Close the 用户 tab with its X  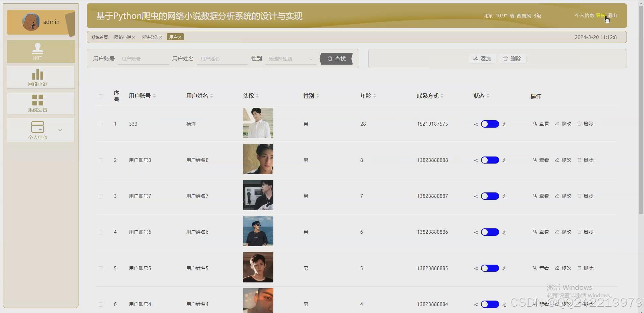(x=180, y=37)
